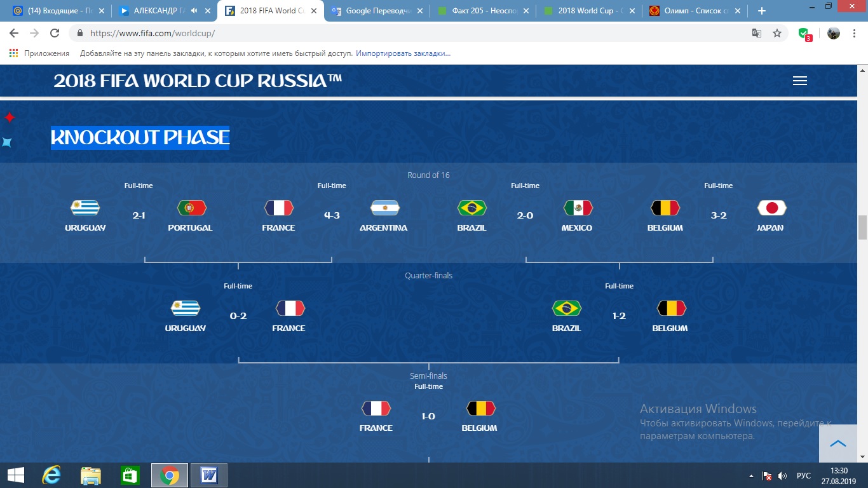Open the France 4-3 Argentina match score
This screenshot has height=488, width=868.
click(332, 215)
